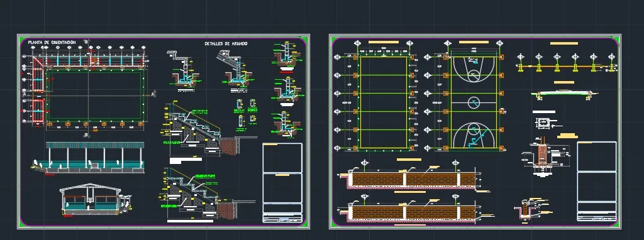Pick the basketball court center circle
This screenshot has height=240, width=644.
pos(474,102)
